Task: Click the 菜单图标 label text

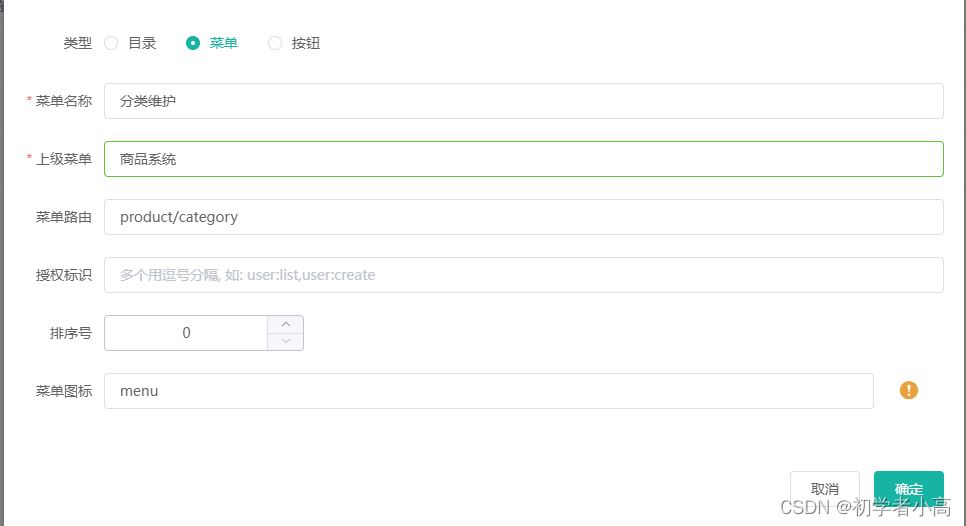Action: [63, 391]
